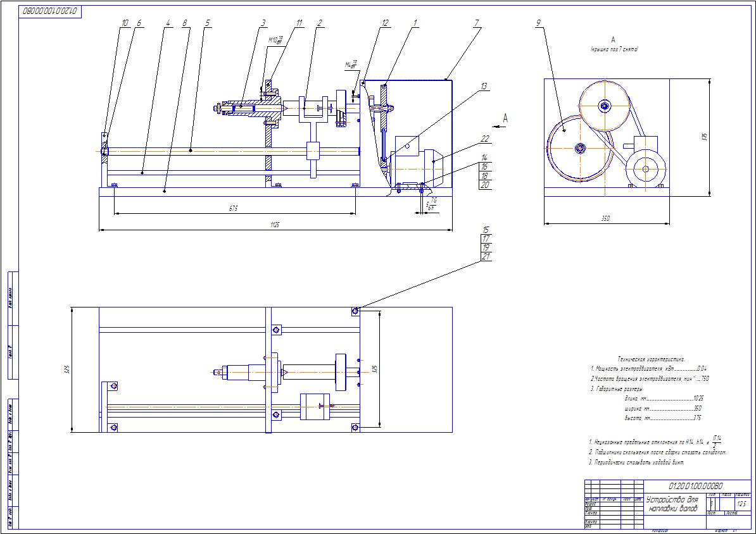756x534 pixels.
Task: Select the 1125 overall length dimension
Action: 274,225
